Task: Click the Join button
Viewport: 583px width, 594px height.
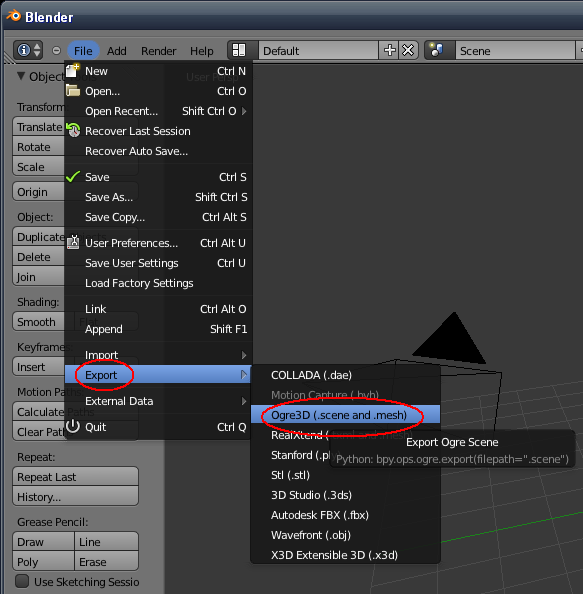Action: tap(39, 277)
